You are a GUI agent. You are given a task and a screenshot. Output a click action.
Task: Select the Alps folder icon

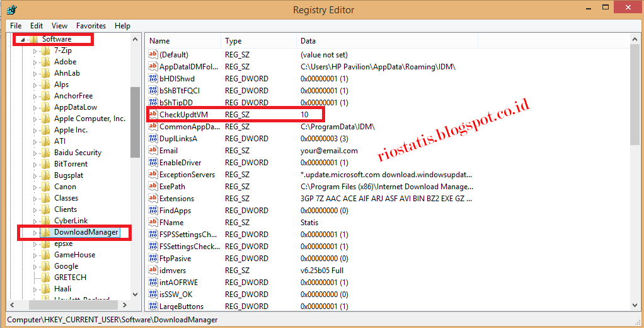(46, 85)
